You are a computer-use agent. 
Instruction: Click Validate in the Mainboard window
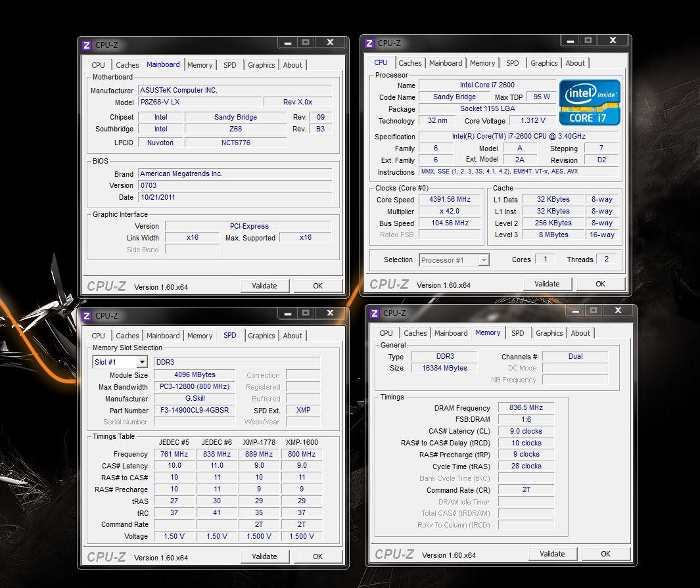264,286
